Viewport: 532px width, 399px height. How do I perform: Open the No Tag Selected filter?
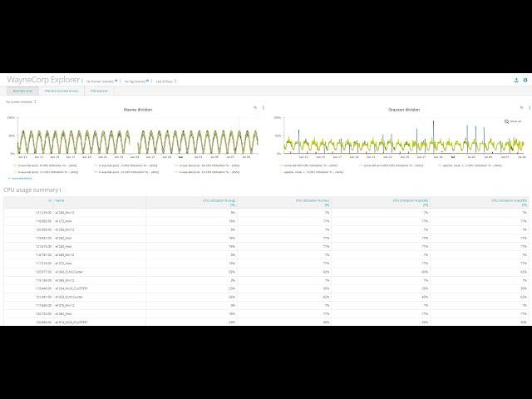[x=136, y=81]
